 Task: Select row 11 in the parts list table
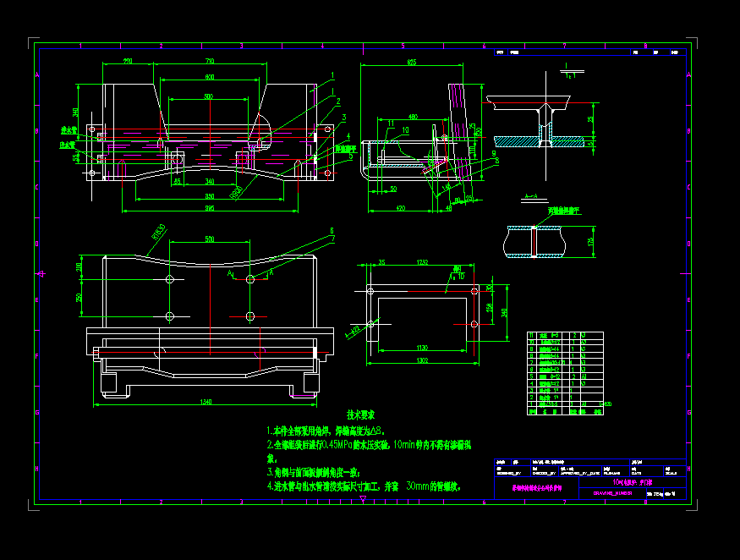coord(565,335)
